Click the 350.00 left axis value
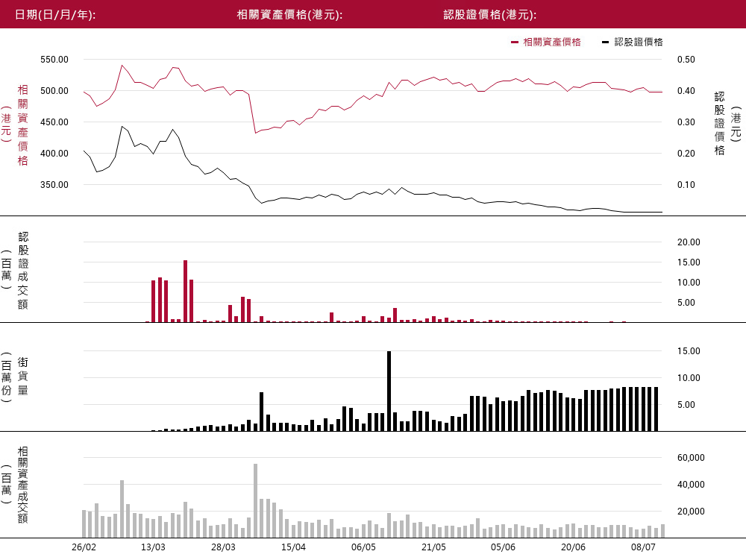746x560 pixels. (x=54, y=185)
